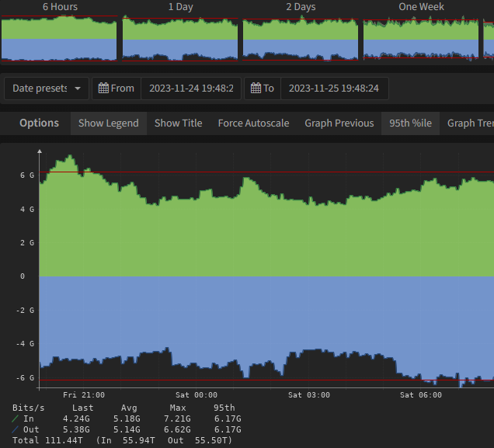Image resolution: width=494 pixels, height=448 pixels.
Task: Click the From date input field
Action: 191,89
